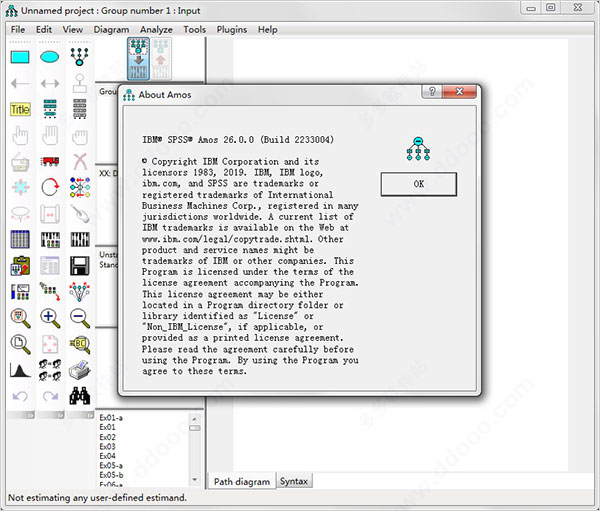Select the preserve symmetries tool
This screenshot has width=600, height=511.
pos(80,292)
